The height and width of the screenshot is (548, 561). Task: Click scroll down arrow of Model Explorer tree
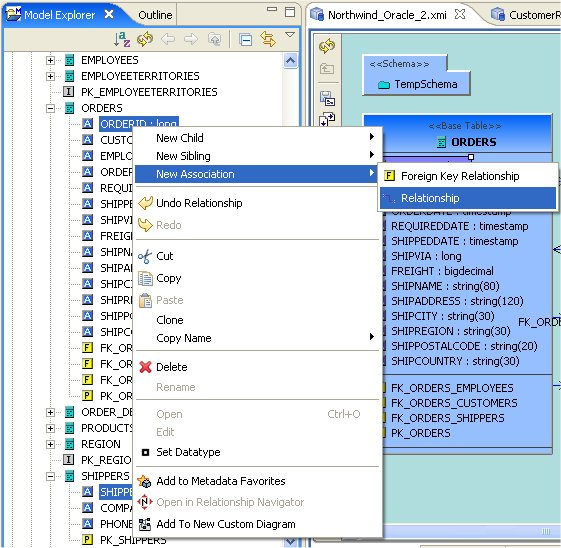click(290, 542)
